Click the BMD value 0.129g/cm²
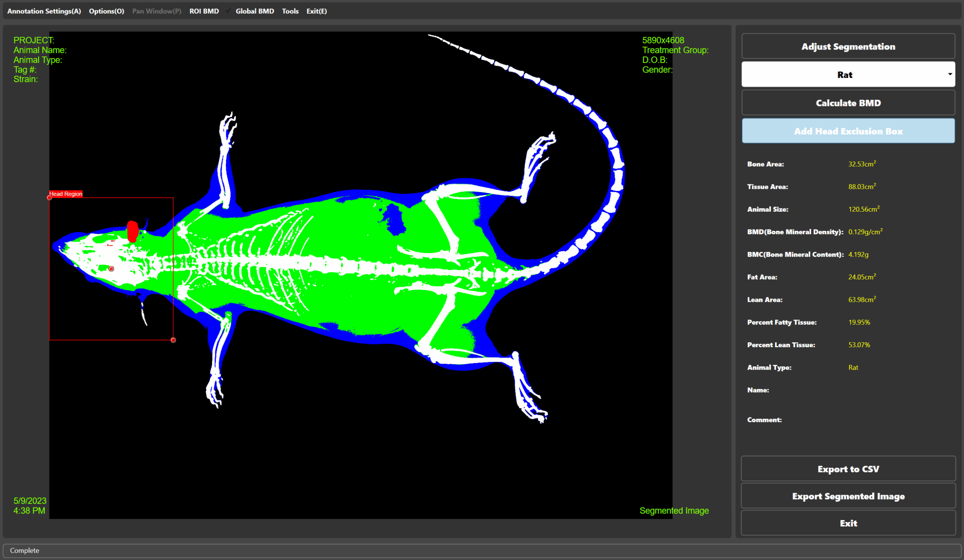This screenshot has height=560, width=964. (865, 232)
